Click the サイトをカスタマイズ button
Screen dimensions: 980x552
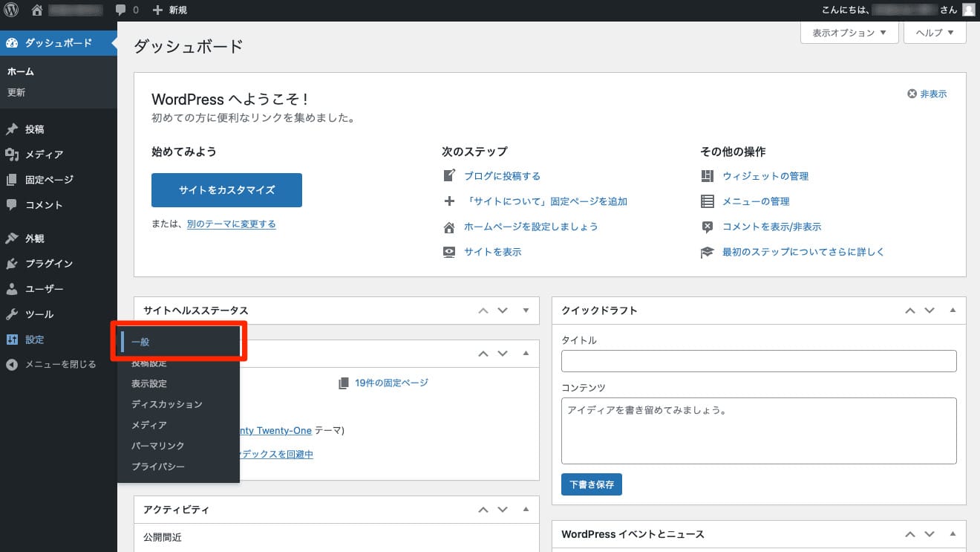226,190
